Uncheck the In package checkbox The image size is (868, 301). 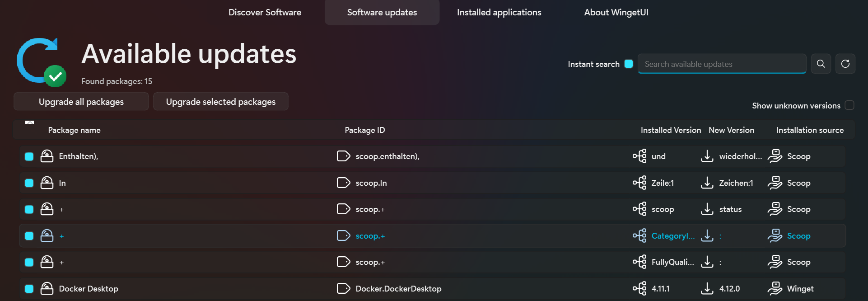tap(29, 183)
